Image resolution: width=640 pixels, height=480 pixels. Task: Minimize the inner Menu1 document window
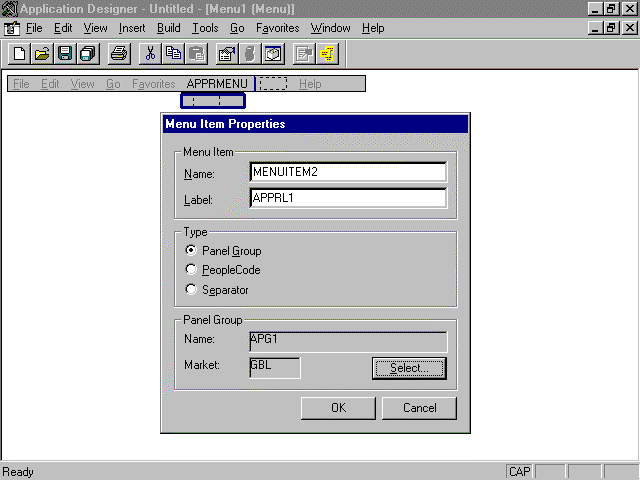point(596,28)
